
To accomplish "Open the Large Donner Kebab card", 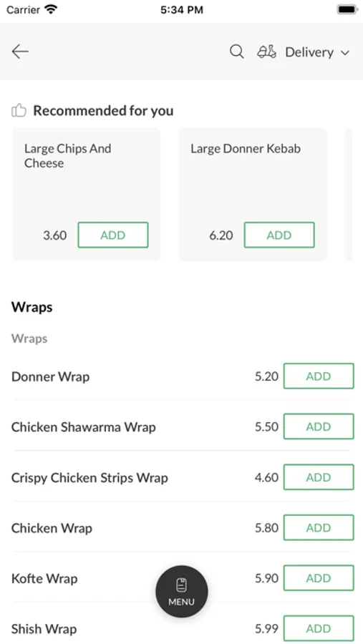I will (x=253, y=195).
